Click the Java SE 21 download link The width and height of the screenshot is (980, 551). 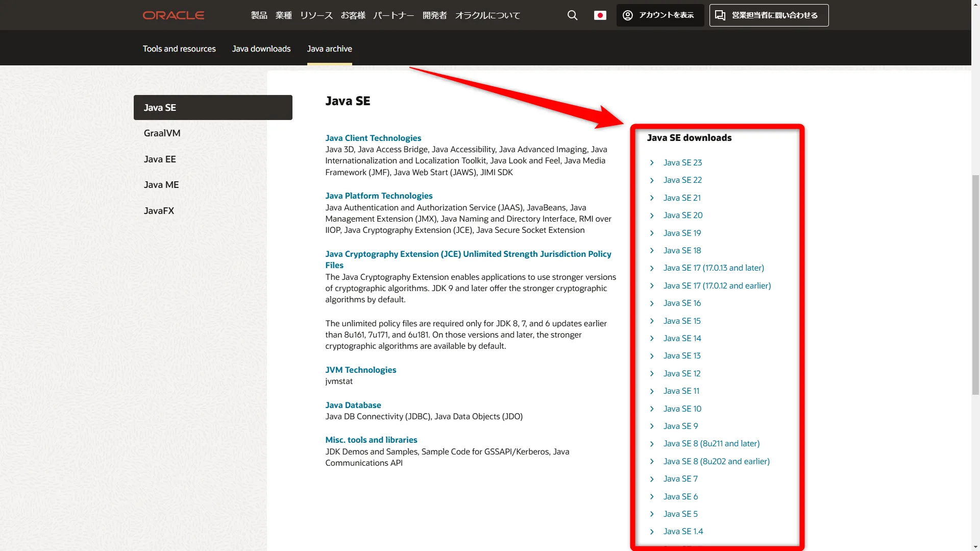point(682,198)
